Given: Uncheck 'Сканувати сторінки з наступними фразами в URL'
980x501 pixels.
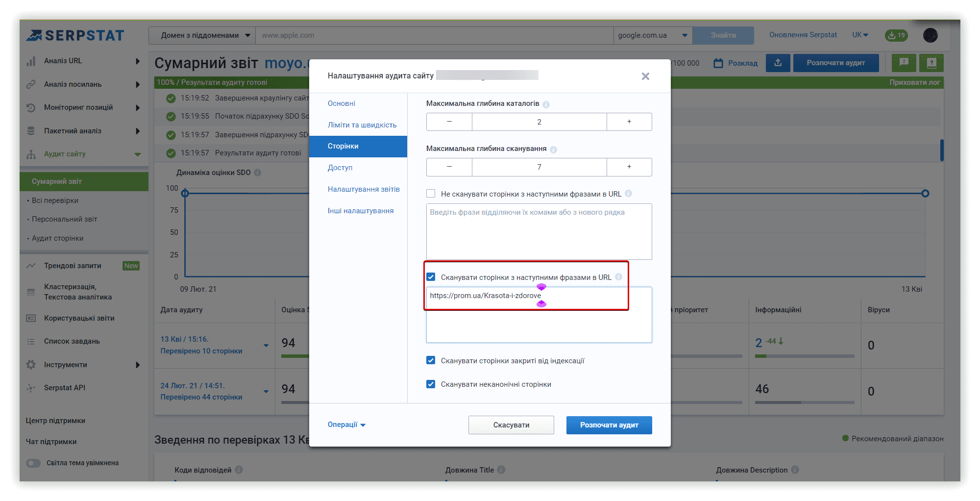Looking at the screenshot, I should pos(431,277).
